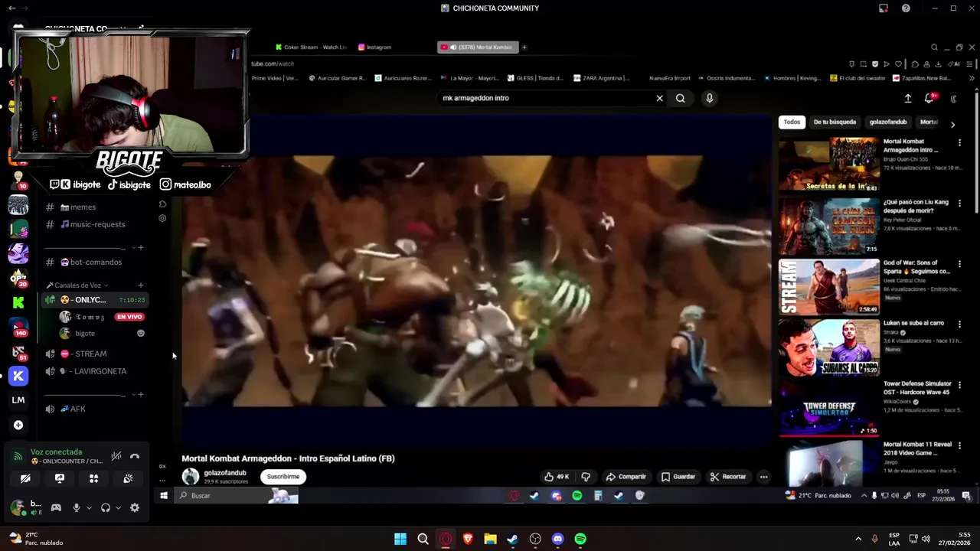Add channel in category above bot-comandos
980x551 pixels.
click(140, 247)
